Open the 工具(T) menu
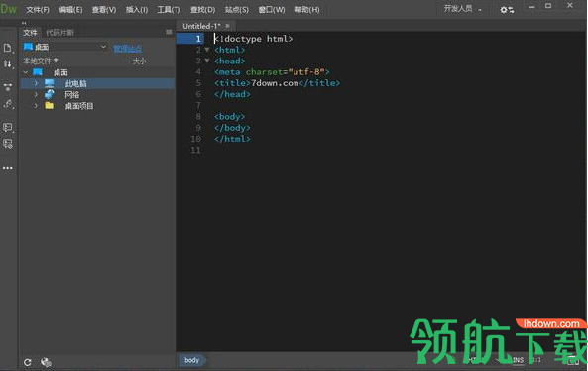The height and width of the screenshot is (371, 588). pos(169,9)
